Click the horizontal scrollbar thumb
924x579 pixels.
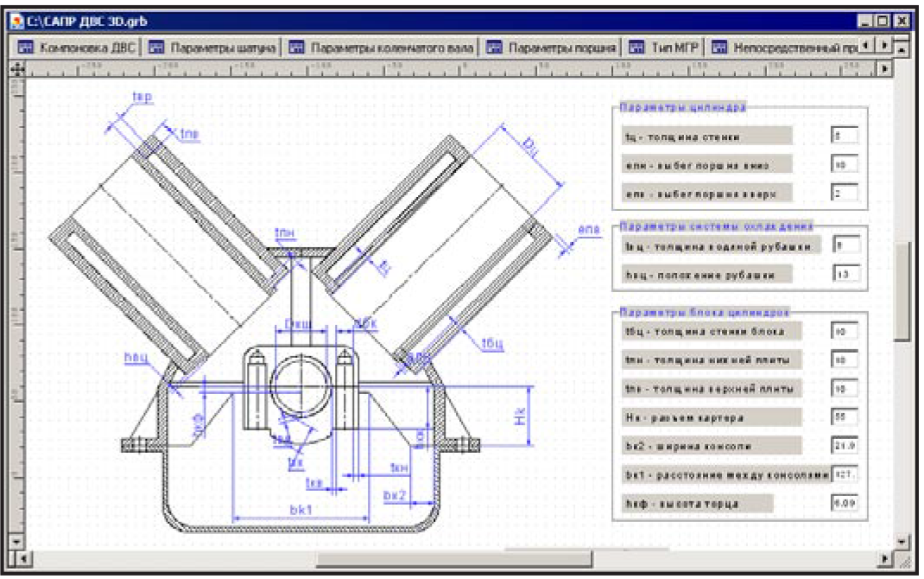[453, 558]
